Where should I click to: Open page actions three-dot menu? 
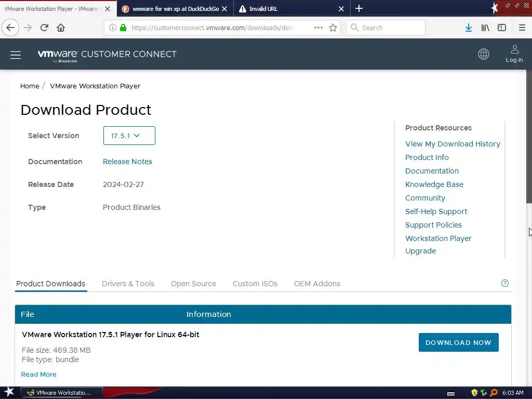click(318, 28)
